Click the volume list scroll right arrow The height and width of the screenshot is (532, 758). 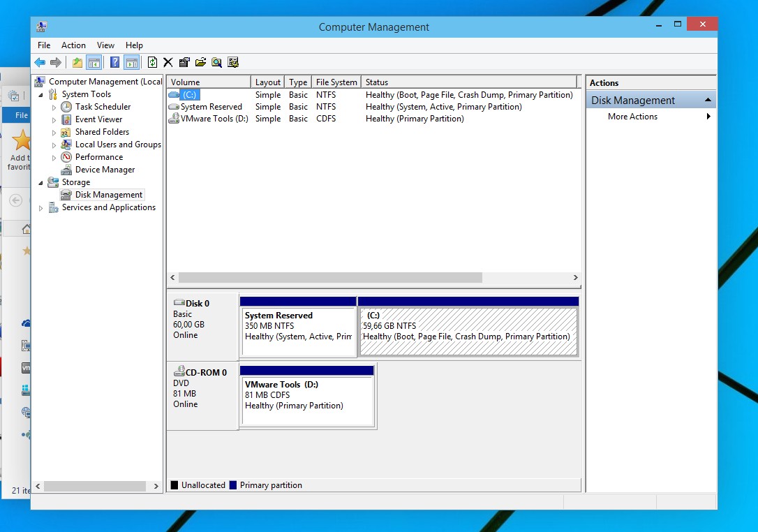coord(575,278)
